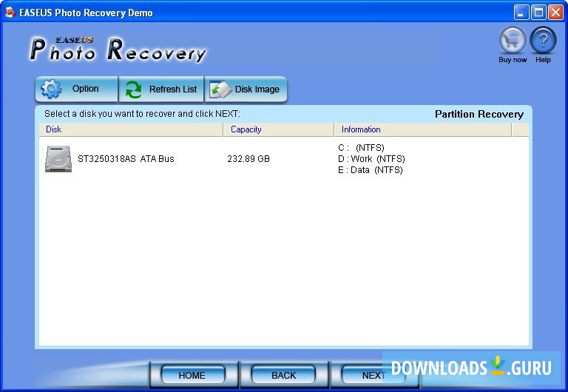Click the D: Work (NTFS) partition entry
Viewport: 568px width, 392px height.
click(x=371, y=159)
